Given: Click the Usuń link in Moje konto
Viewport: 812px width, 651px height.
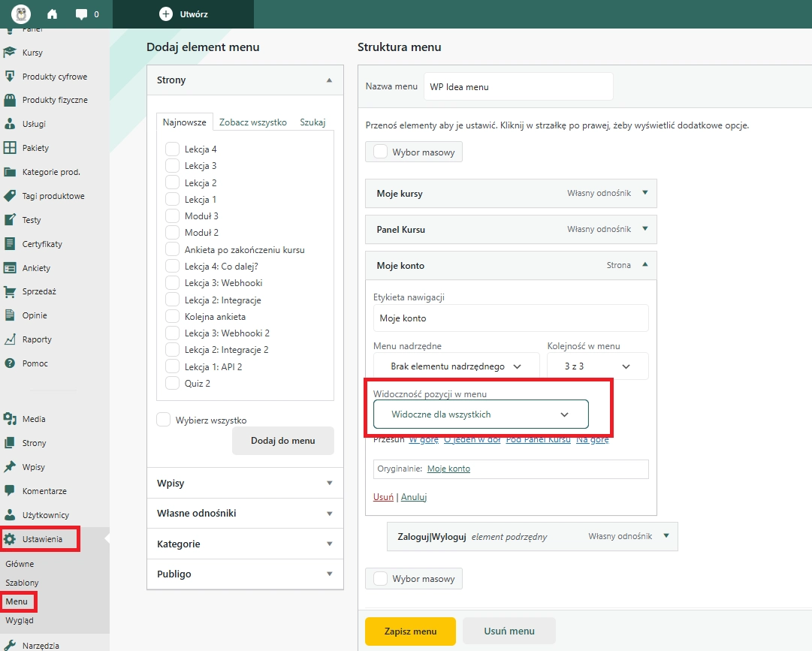Looking at the screenshot, I should [383, 497].
